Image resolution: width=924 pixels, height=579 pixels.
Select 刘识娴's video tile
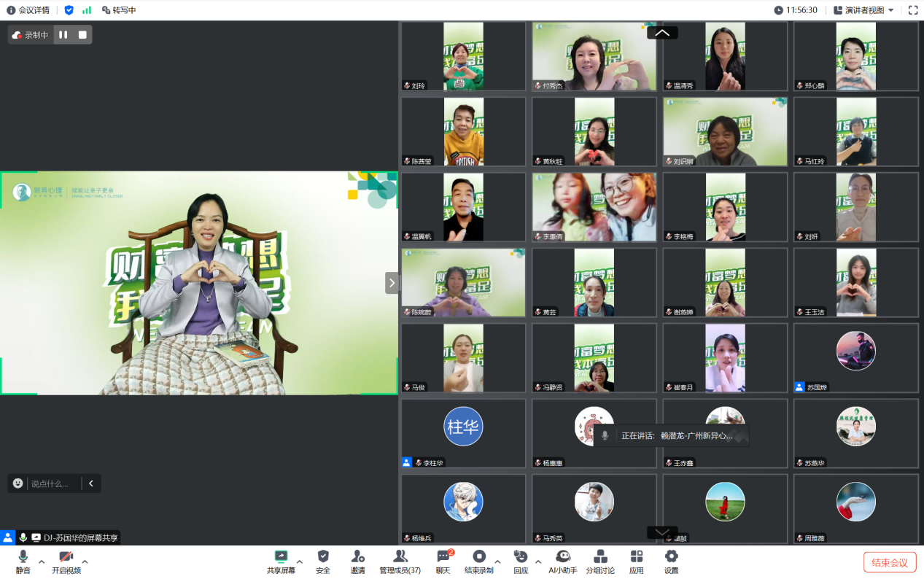tap(725, 132)
